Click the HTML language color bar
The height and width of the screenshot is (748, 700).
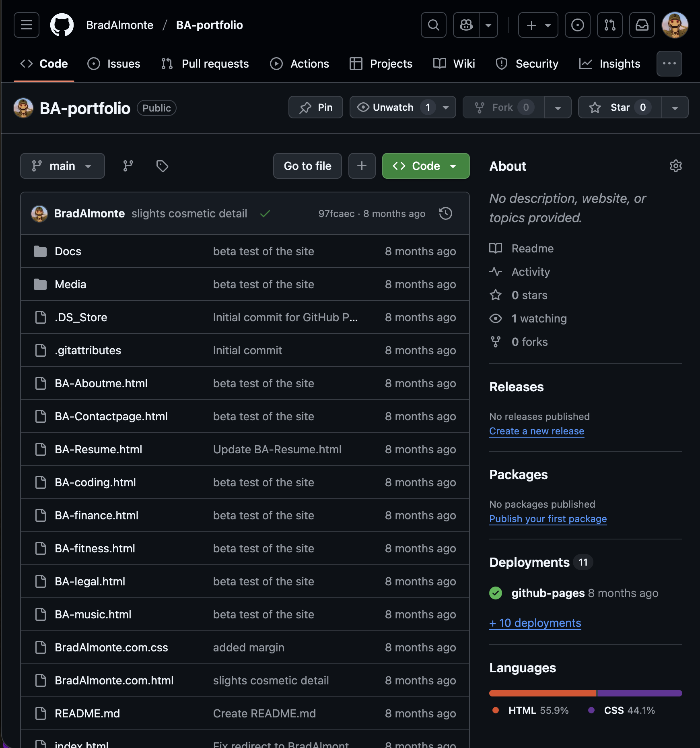click(x=542, y=693)
